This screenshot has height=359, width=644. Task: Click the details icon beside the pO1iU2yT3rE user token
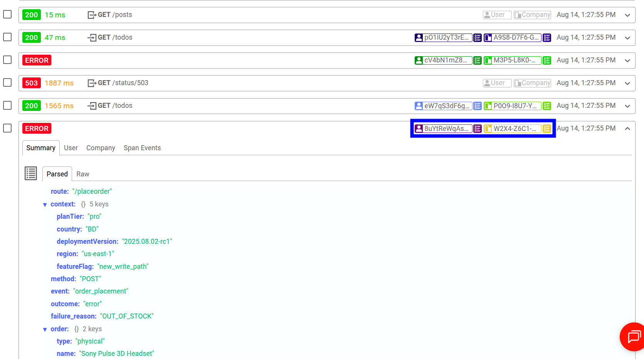tap(478, 37)
